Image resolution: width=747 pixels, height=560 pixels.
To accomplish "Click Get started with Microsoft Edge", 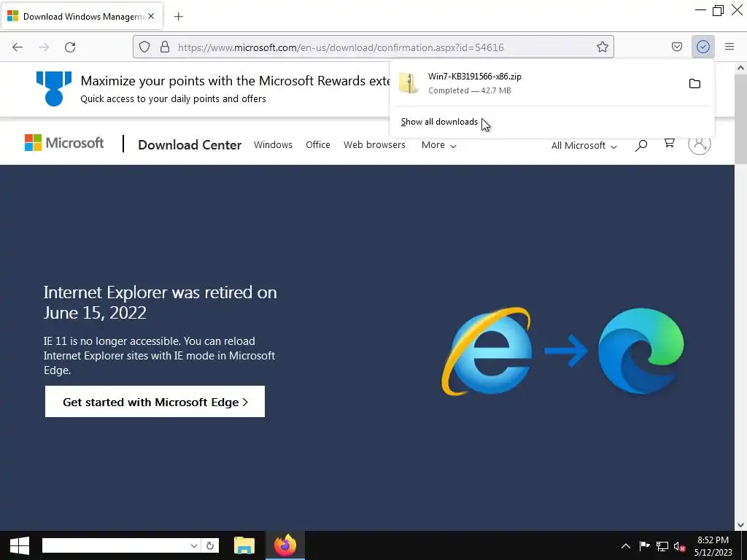I will 155,402.
